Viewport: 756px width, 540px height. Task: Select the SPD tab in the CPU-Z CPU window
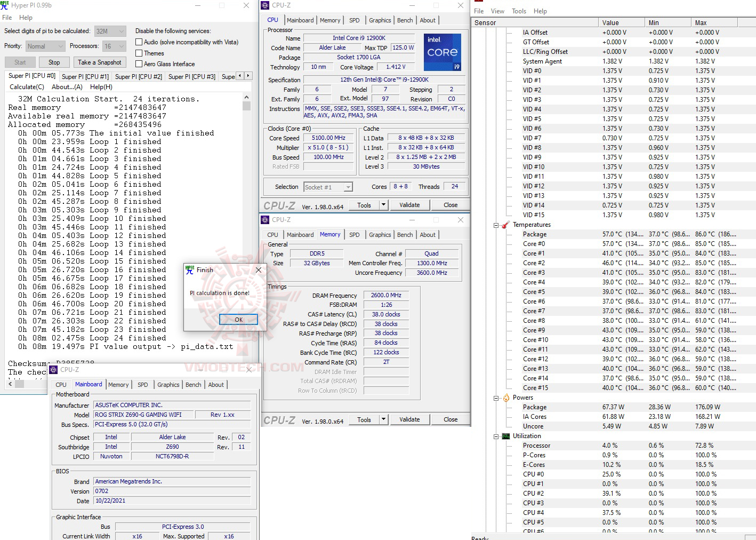(355, 20)
